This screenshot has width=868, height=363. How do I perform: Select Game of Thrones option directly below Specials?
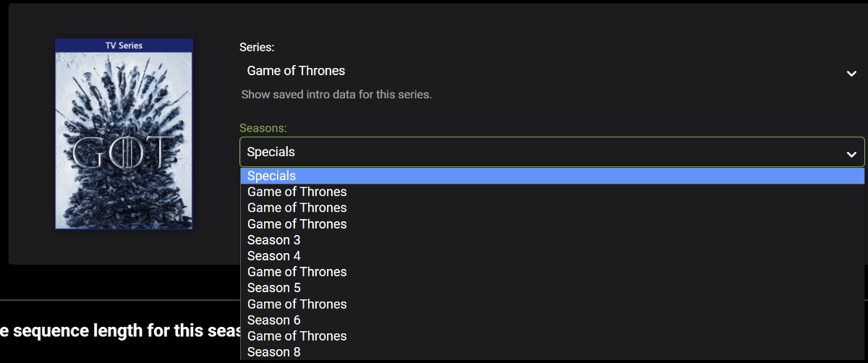point(297,192)
